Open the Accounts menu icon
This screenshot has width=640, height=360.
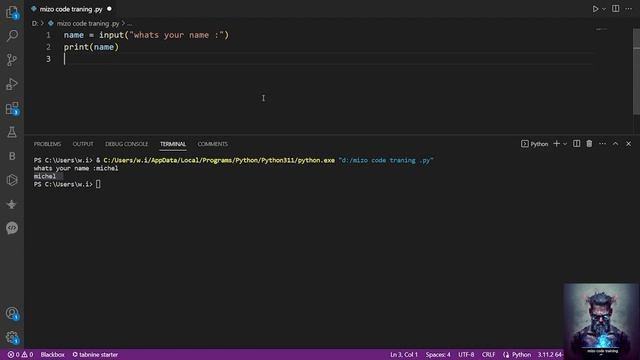(x=12, y=313)
